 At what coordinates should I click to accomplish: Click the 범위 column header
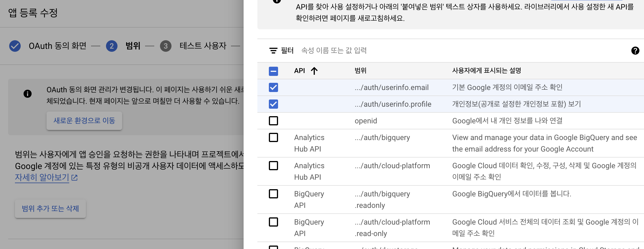(360, 71)
